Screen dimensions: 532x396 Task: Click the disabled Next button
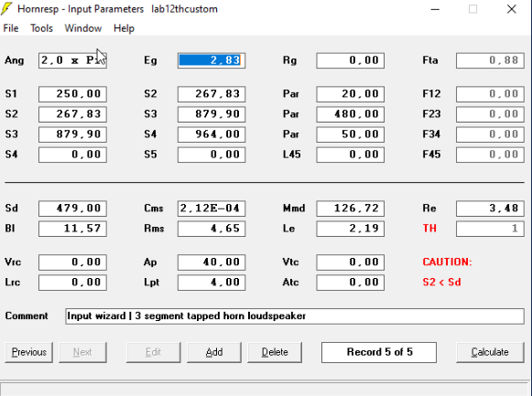[82, 352]
